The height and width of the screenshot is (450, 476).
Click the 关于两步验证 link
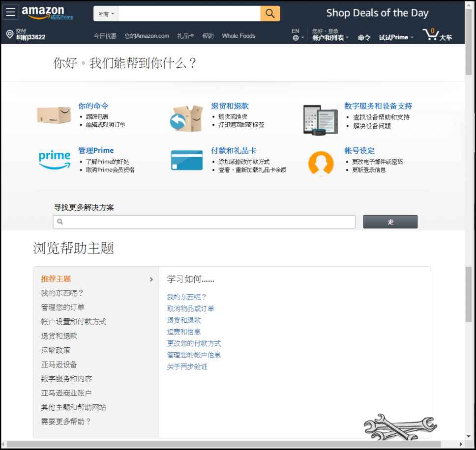pyautogui.click(x=187, y=366)
